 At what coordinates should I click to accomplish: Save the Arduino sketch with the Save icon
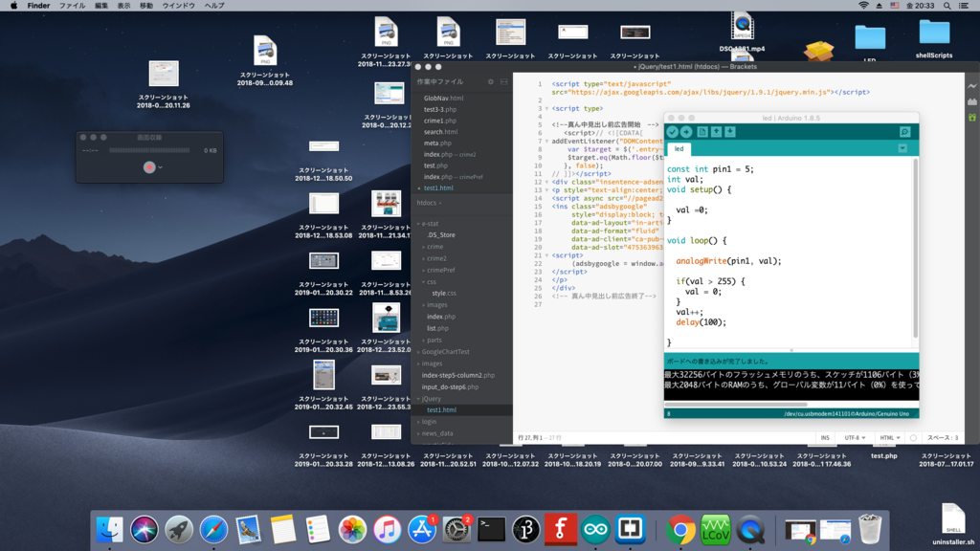click(x=730, y=132)
